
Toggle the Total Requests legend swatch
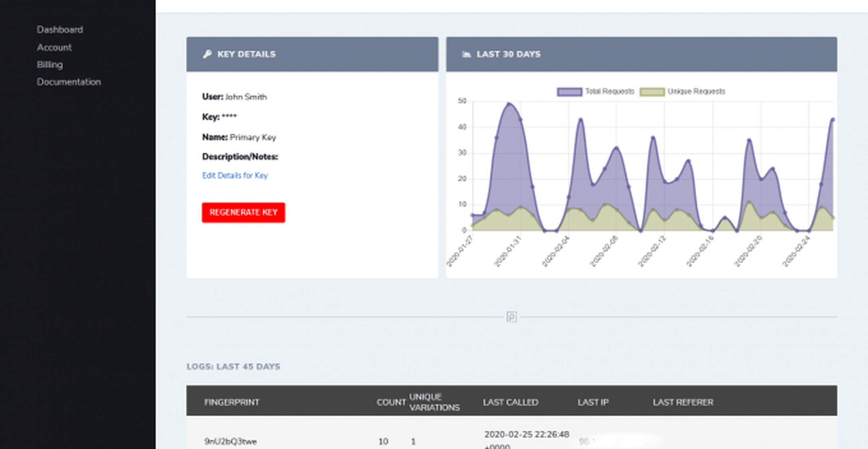(x=570, y=92)
